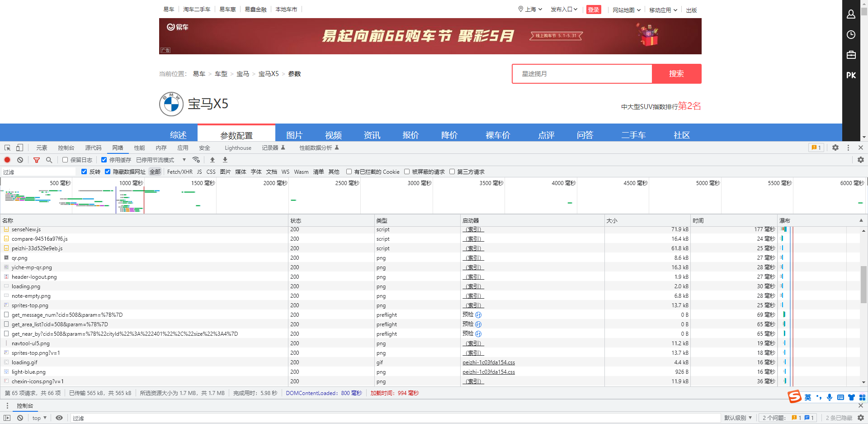
Task: Click the issues warning badge in DevTools tab bar
Action: pos(816,148)
